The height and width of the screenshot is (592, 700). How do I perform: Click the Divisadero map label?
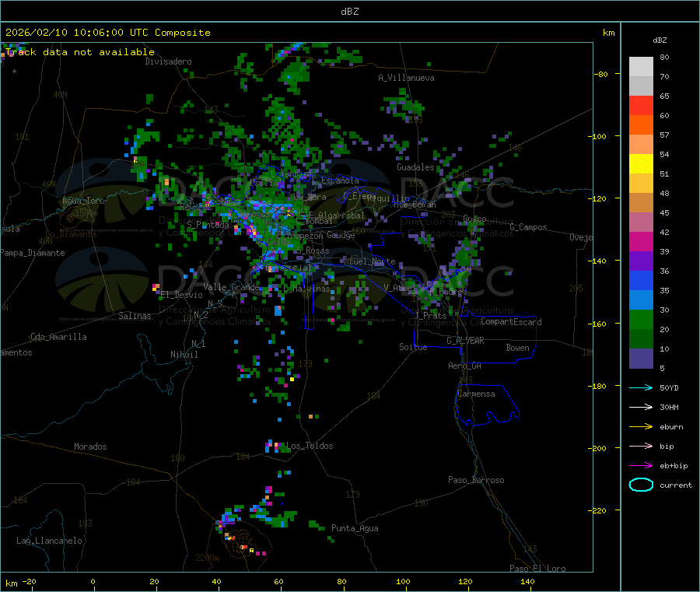(168, 61)
